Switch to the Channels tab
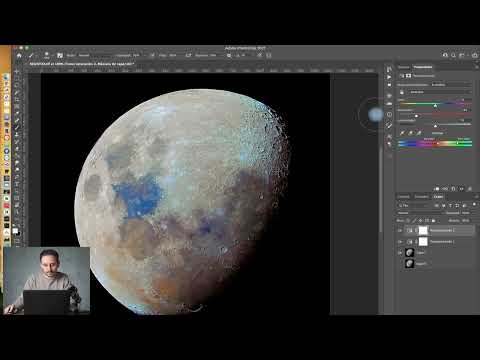This screenshot has height=360, width=480. coord(403,197)
